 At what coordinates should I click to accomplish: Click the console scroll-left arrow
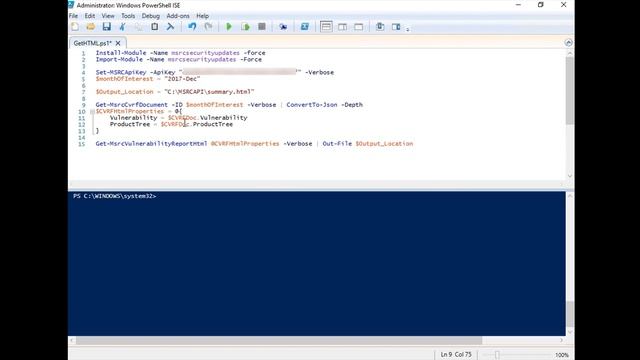coord(72,340)
